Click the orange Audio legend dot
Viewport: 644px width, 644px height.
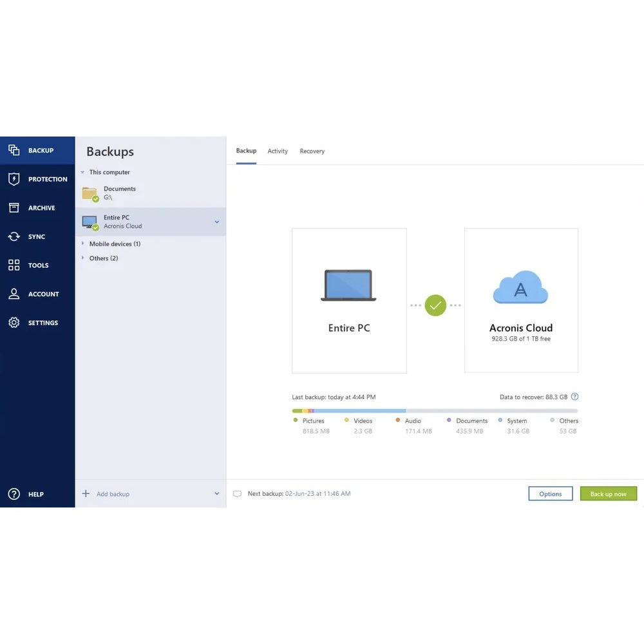pos(397,420)
